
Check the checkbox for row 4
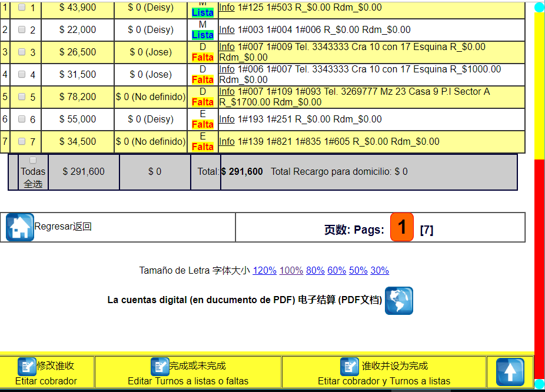(22, 74)
